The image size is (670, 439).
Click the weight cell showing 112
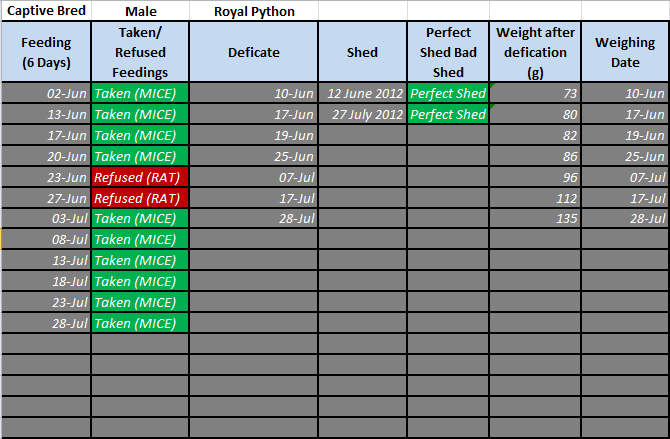(x=535, y=198)
